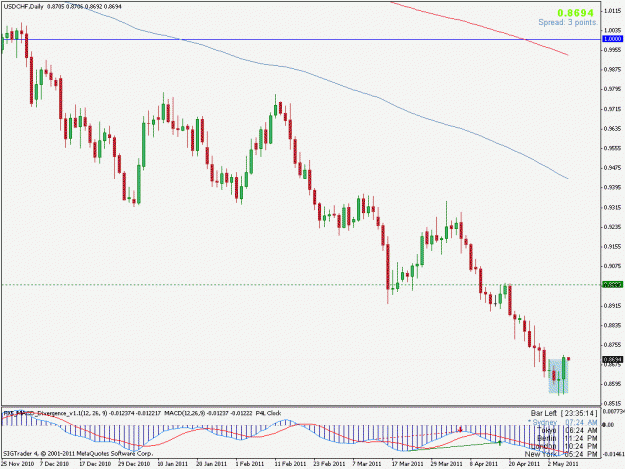Select the blue 1.0000 price level tag

pyautogui.click(x=613, y=39)
